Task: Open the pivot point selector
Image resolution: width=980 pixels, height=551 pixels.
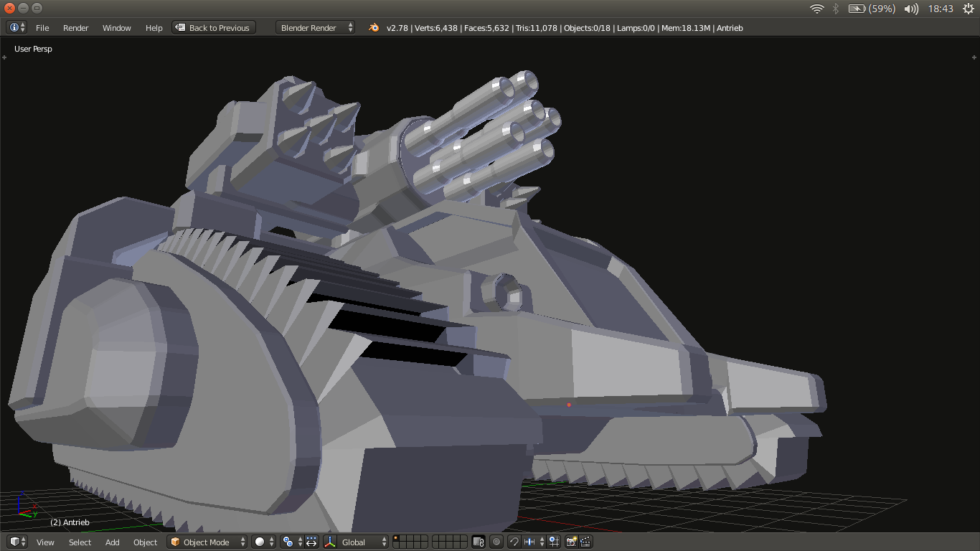Action: pos(292,542)
